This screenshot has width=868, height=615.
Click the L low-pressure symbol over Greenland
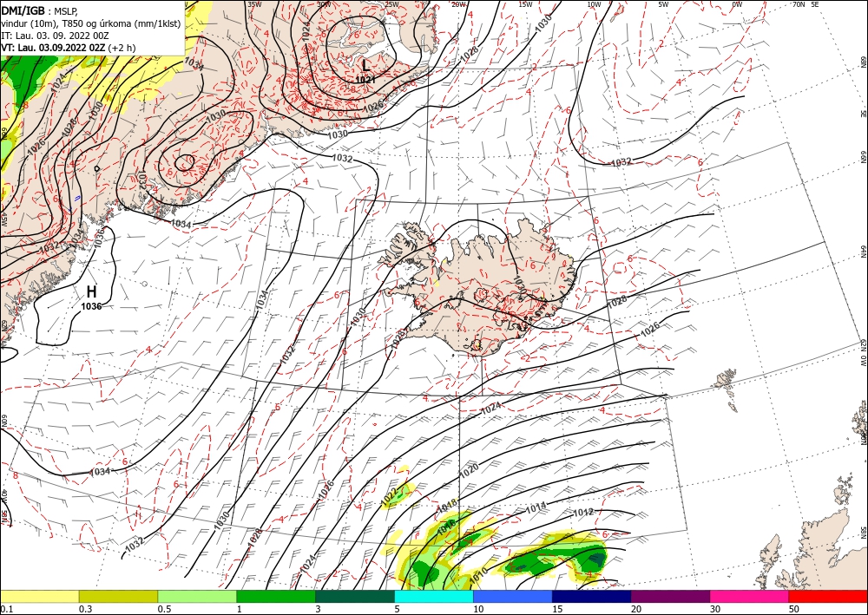click(365, 65)
